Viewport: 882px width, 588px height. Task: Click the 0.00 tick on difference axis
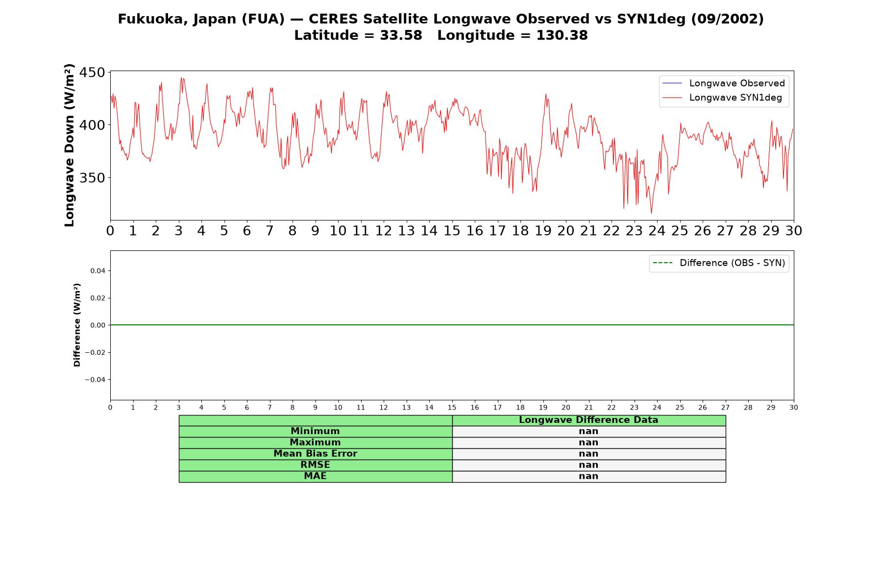point(98,325)
